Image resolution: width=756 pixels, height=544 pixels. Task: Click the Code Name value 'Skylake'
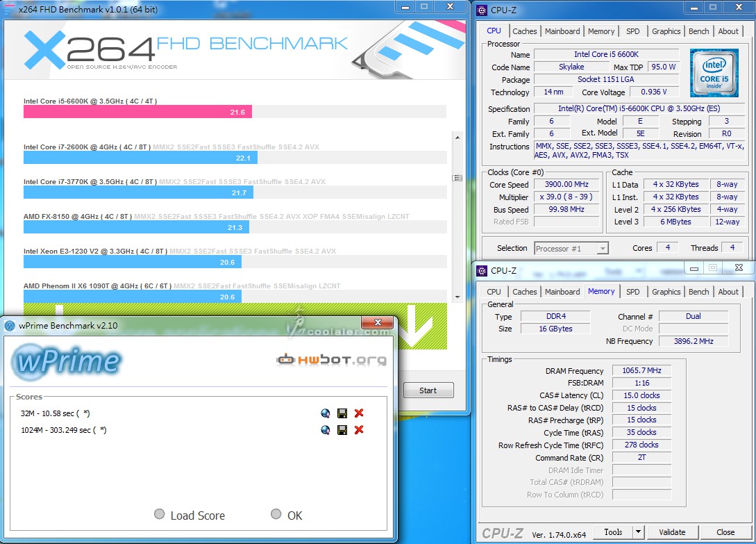pyautogui.click(x=571, y=67)
